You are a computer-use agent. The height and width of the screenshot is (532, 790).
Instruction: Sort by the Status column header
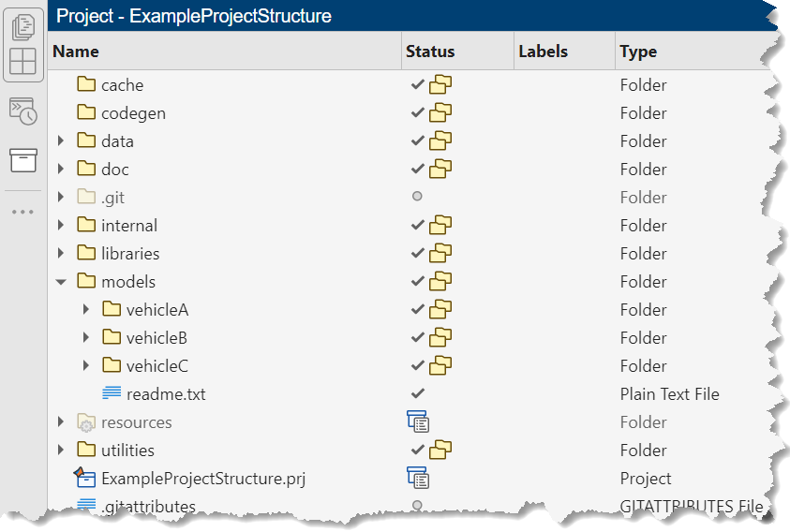point(430,52)
